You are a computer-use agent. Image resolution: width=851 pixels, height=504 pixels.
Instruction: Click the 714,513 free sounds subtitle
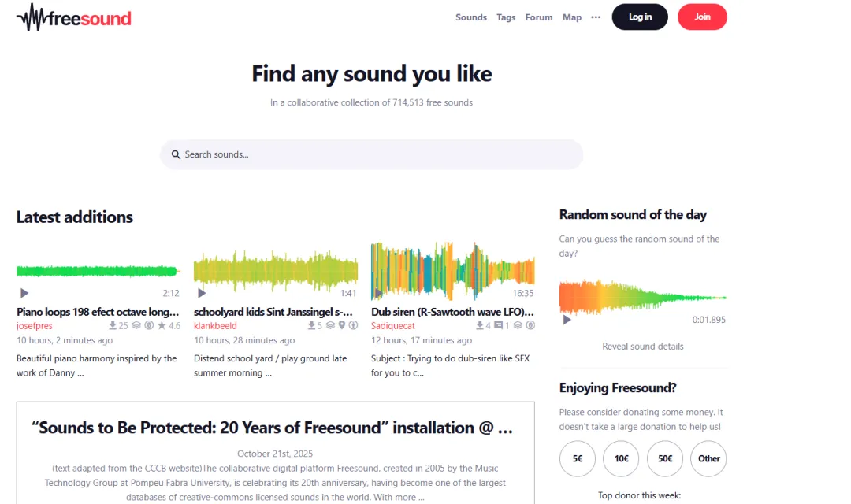point(372,102)
